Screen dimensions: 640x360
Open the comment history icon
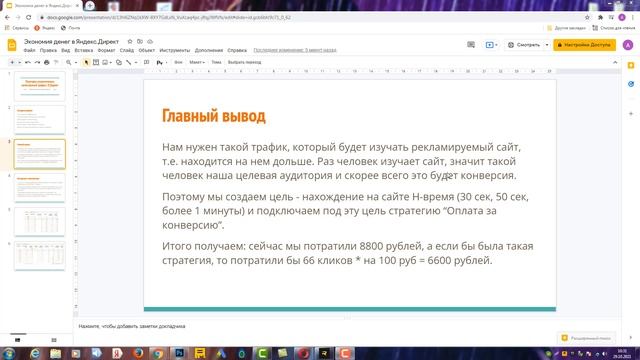pos(471,45)
